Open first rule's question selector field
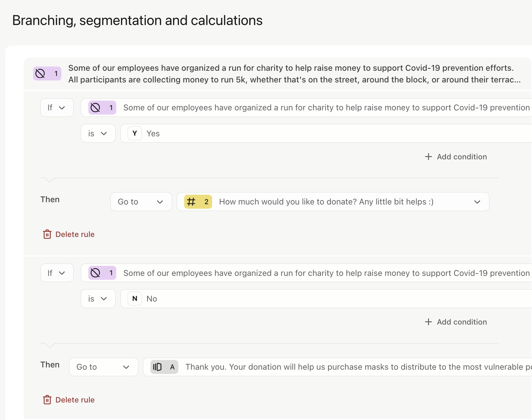 pyautogui.click(x=306, y=107)
